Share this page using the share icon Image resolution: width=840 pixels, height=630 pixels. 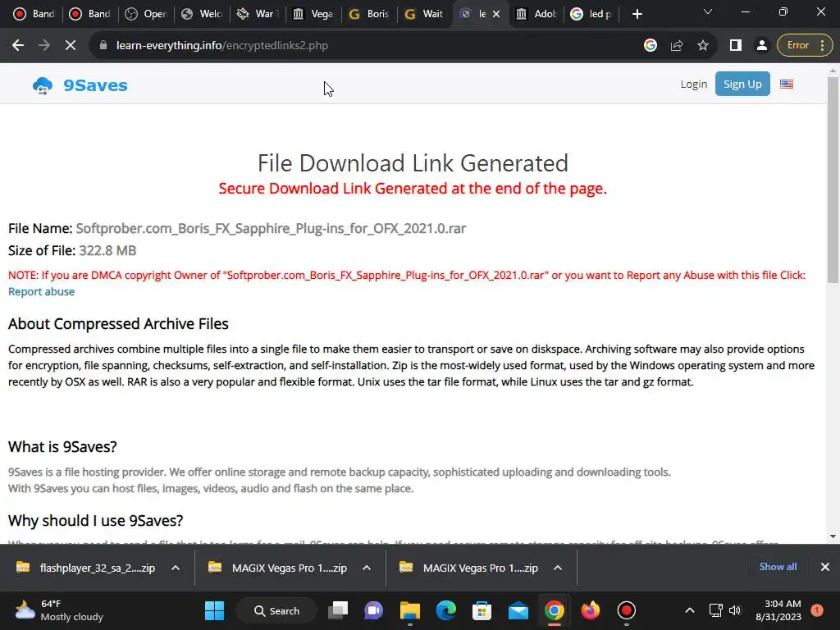click(677, 46)
